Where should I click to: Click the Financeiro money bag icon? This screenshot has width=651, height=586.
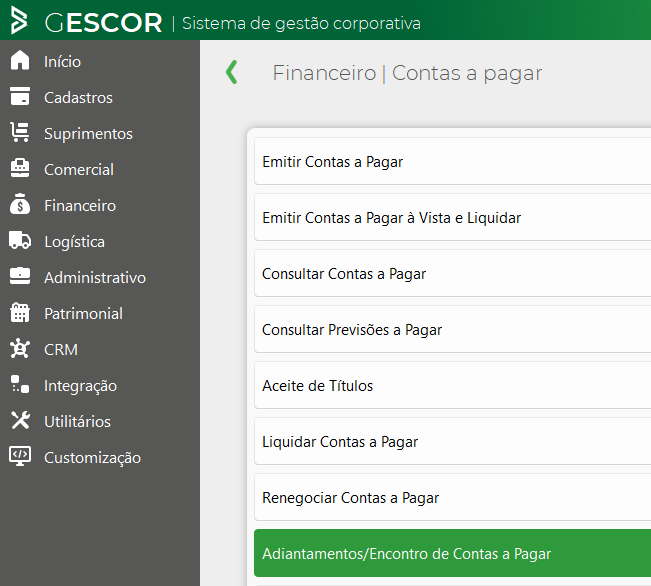pyautogui.click(x=20, y=205)
